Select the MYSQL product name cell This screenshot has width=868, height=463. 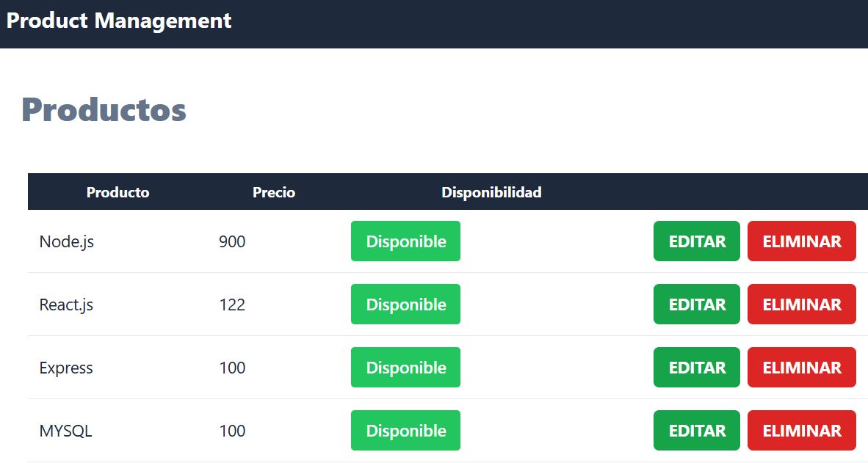(x=66, y=431)
